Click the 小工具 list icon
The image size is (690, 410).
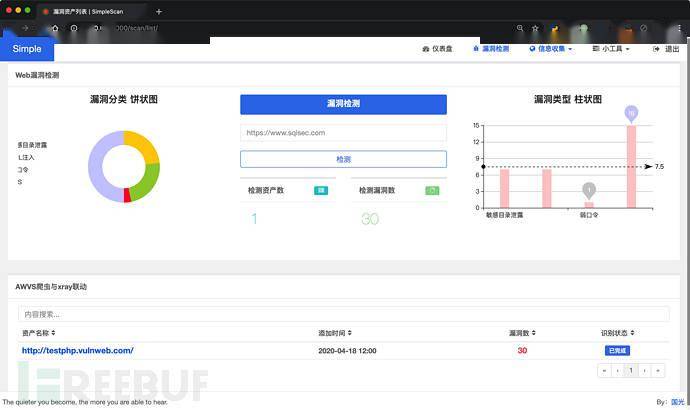596,49
